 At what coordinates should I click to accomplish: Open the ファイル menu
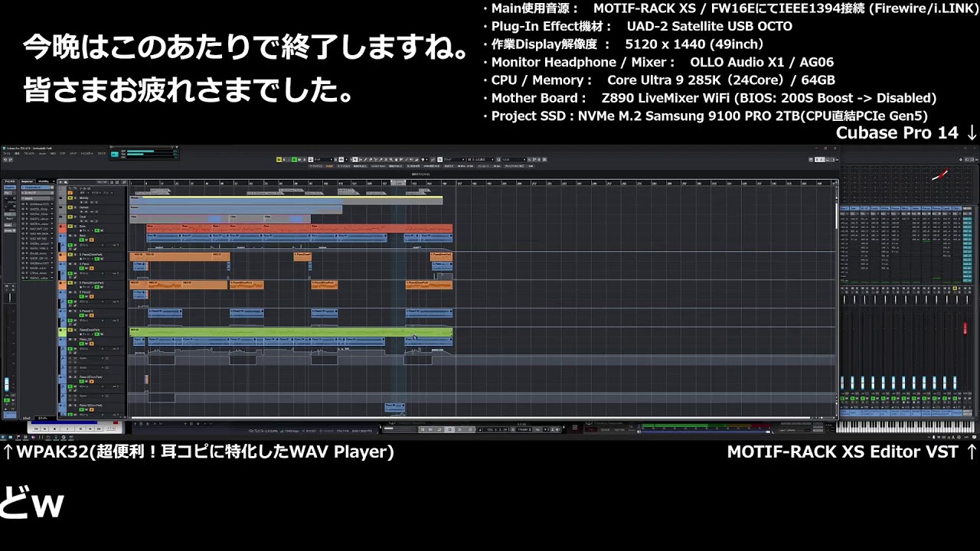pyautogui.click(x=7, y=154)
